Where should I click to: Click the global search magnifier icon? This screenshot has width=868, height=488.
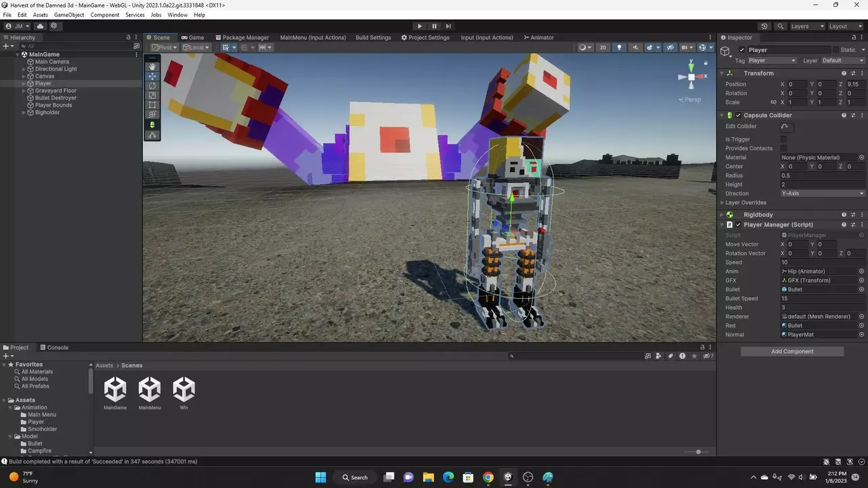coord(780,26)
